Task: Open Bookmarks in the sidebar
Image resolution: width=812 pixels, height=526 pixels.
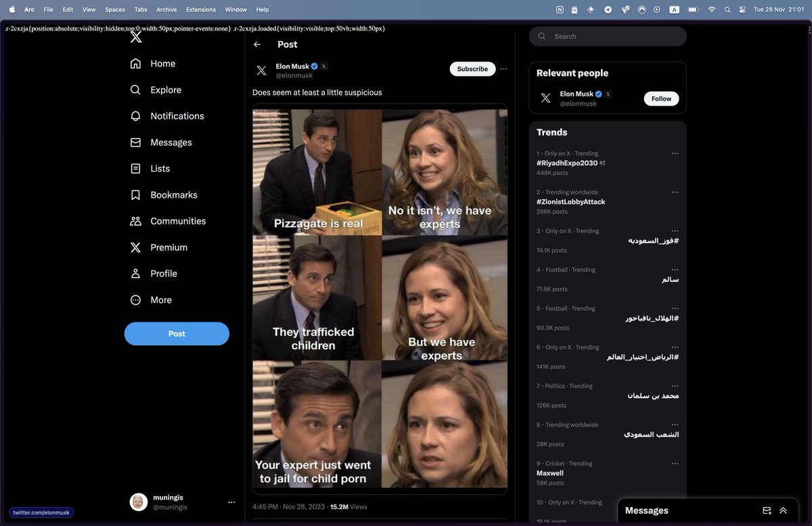Action: [164, 195]
